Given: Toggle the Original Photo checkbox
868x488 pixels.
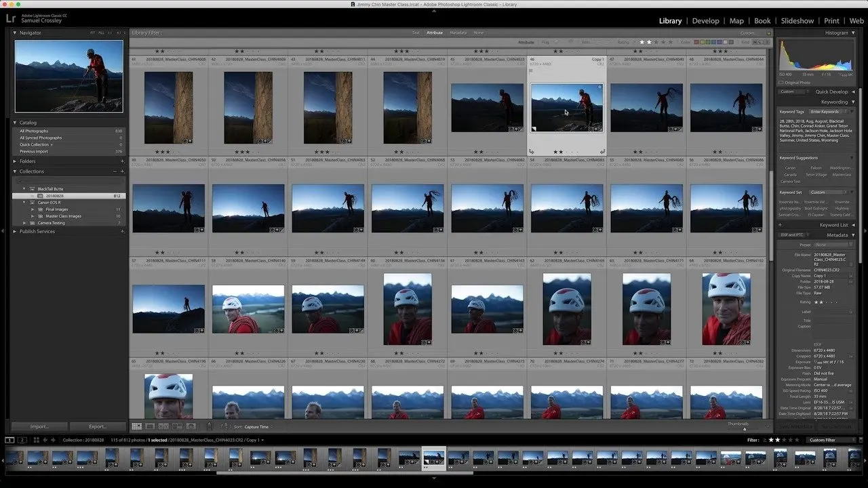Looking at the screenshot, I should pos(781,83).
